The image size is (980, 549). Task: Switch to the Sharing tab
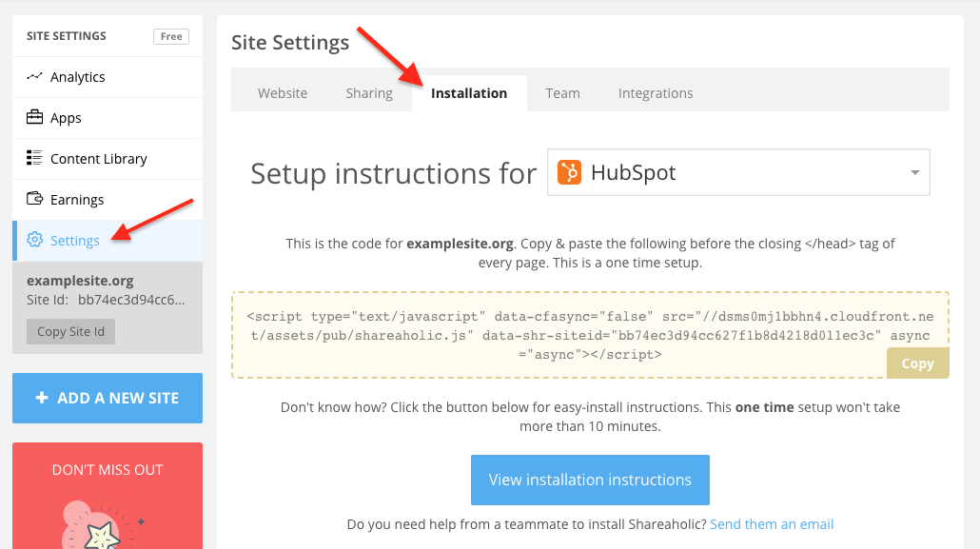(369, 93)
